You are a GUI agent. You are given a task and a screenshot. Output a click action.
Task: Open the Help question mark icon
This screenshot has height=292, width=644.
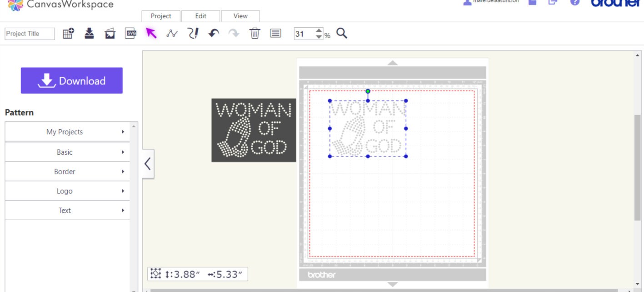pos(575,3)
